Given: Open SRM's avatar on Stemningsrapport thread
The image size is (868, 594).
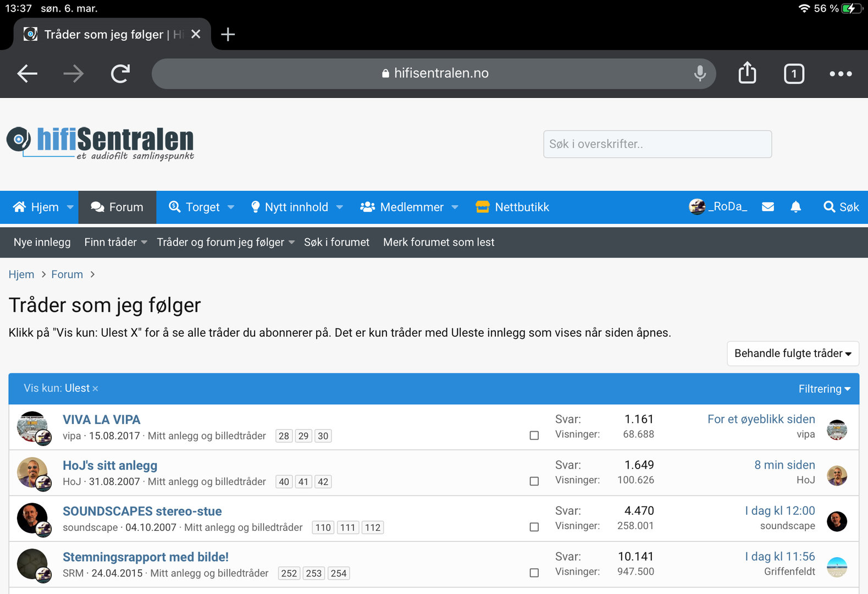Looking at the screenshot, I should (32, 564).
